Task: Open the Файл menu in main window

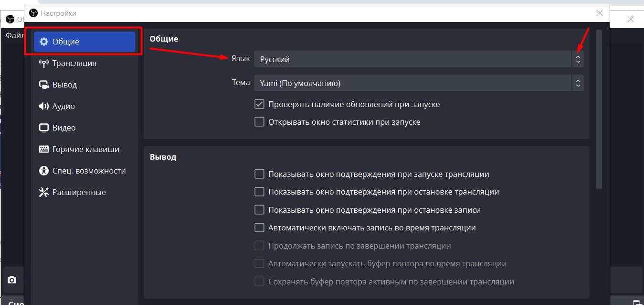Action: [x=14, y=35]
